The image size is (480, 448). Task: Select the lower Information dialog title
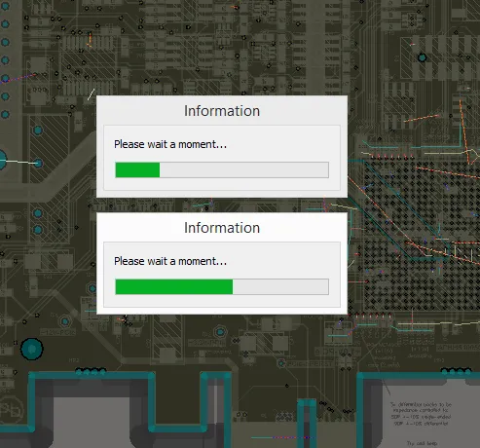pyautogui.click(x=222, y=228)
